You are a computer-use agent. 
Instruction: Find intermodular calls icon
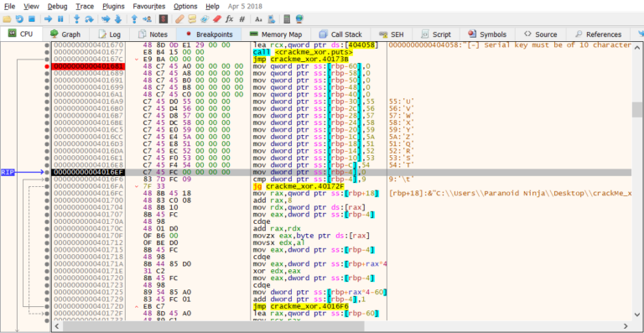pyautogui.click(x=271, y=19)
